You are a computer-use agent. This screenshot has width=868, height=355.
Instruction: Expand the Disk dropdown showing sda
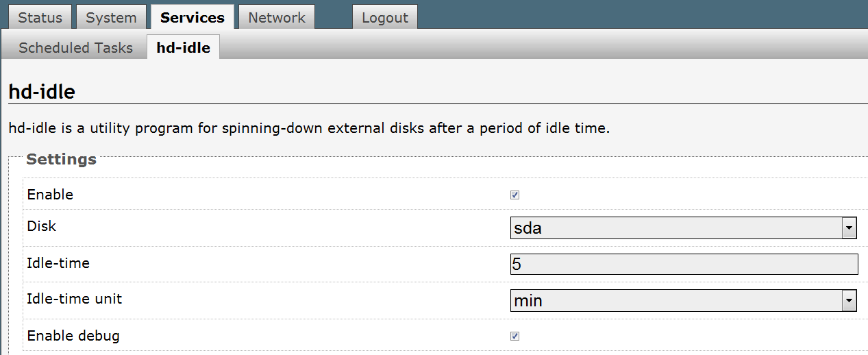click(x=683, y=228)
